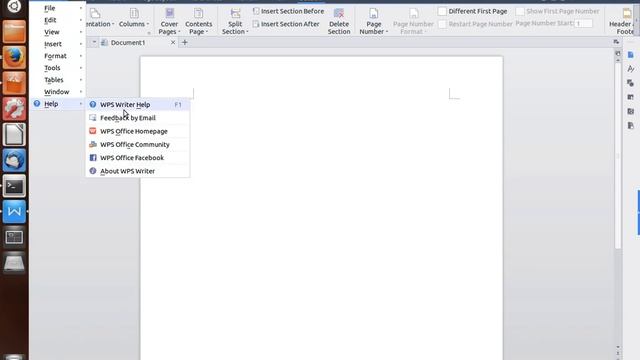Open the Page Number dropdown
The height and width of the screenshot is (360, 640).
click(x=373, y=21)
